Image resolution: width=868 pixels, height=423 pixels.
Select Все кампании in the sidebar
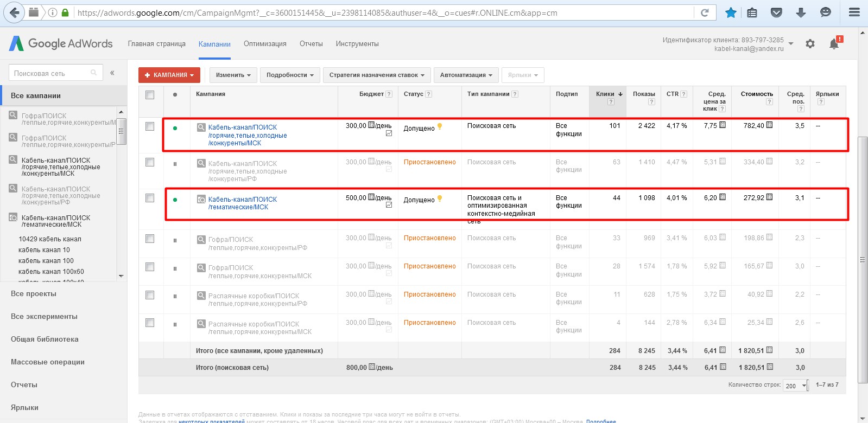pos(64,95)
